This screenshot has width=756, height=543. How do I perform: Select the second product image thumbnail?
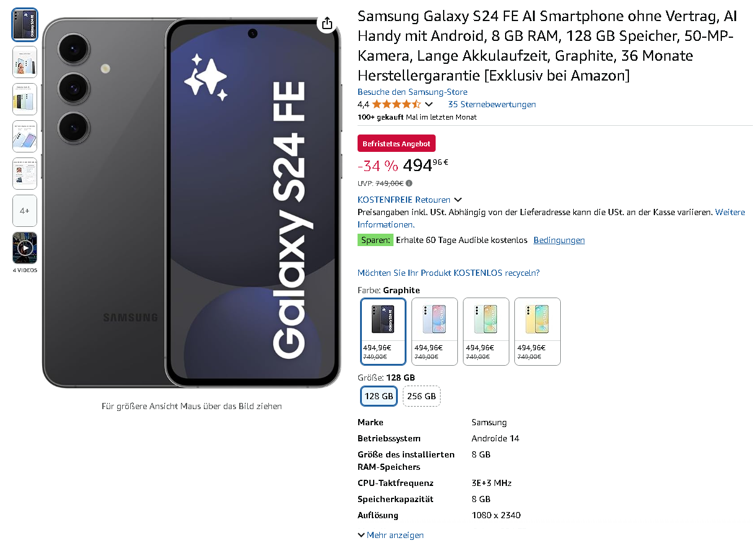(25, 62)
